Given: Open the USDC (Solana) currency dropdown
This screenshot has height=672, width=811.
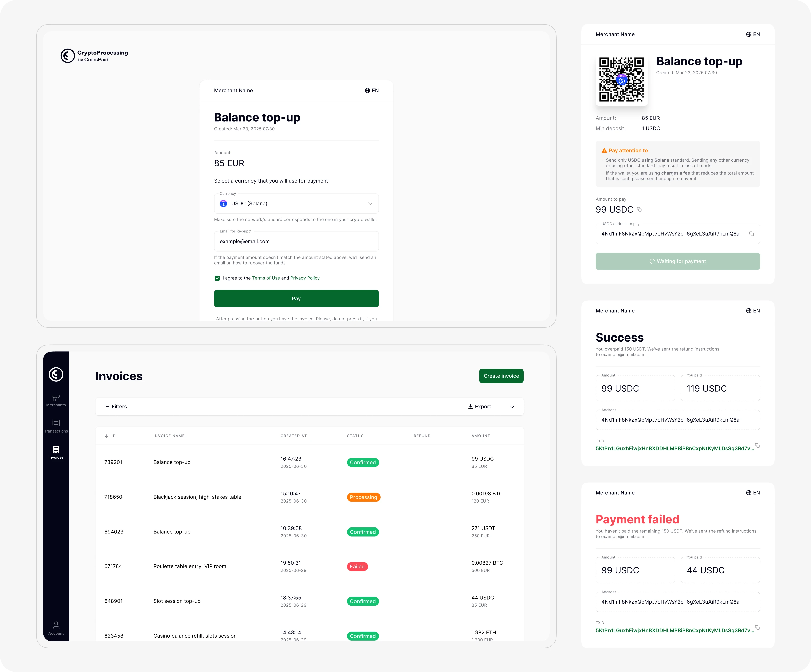Looking at the screenshot, I should 296,204.
